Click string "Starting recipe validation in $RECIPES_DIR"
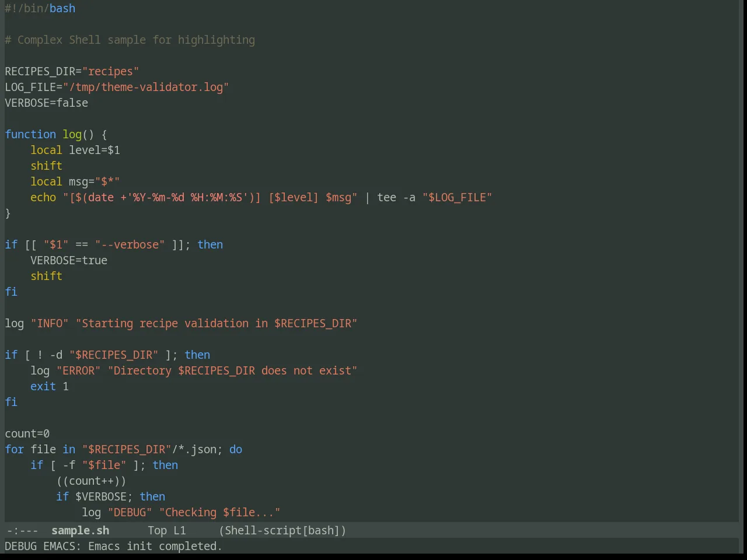This screenshot has height=560, width=747. pos(217,323)
